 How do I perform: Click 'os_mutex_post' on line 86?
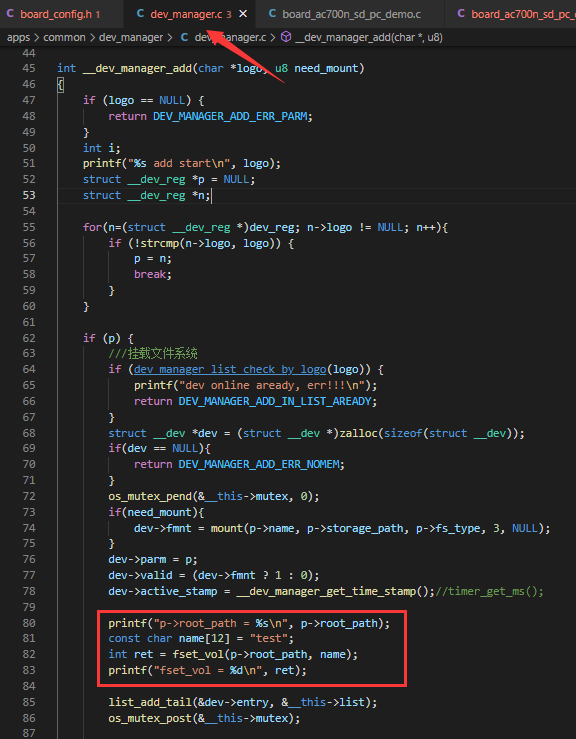[150, 718]
